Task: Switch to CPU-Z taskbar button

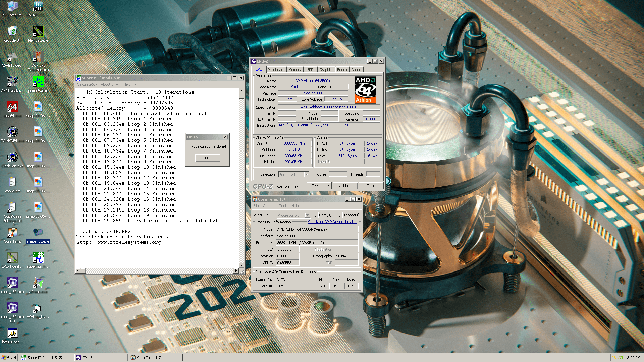Action: (x=101, y=358)
